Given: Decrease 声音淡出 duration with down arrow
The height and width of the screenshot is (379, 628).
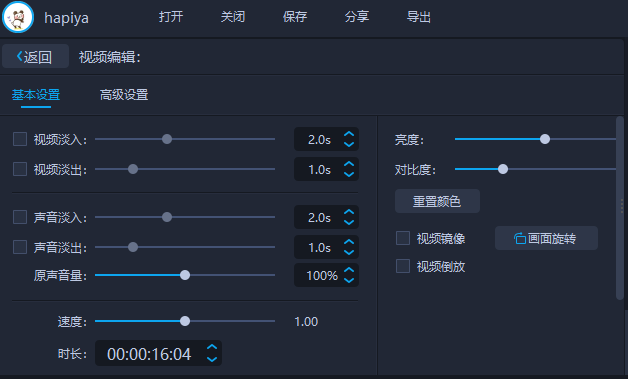Looking at the screenshot, I should tap(349, 252).
